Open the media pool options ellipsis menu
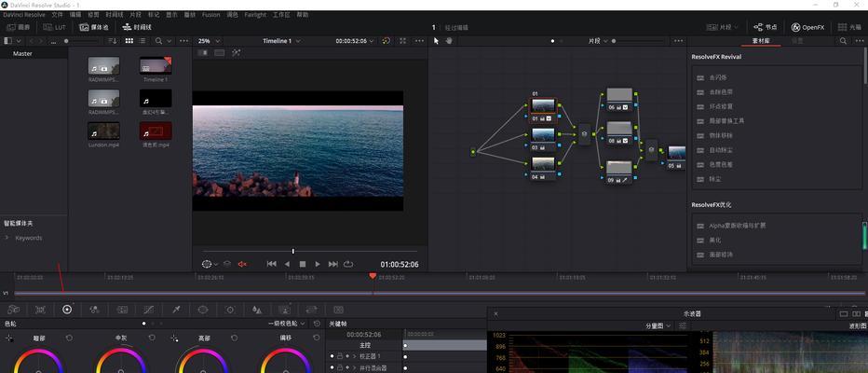The height and width of the screenshot is (373, 868). [183, 41]
